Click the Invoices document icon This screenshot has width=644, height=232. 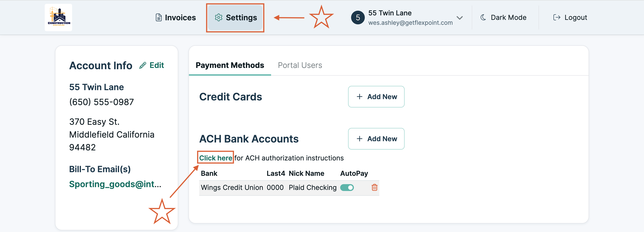point(158,18)
